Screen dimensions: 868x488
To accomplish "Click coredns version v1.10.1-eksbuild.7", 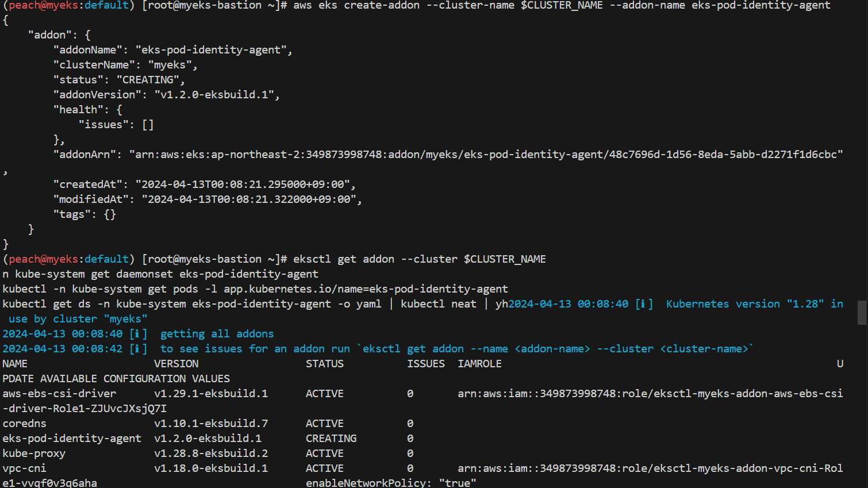I will (x=211, y=424).
